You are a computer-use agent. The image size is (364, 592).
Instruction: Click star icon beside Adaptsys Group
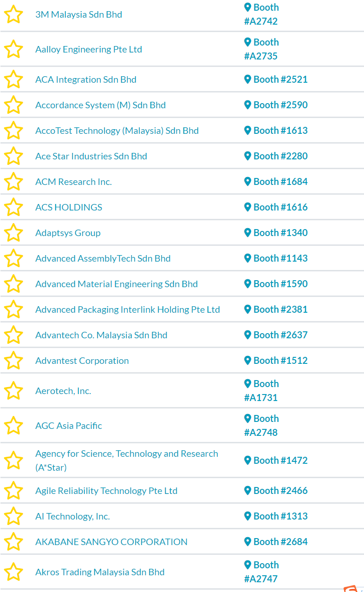(x=13, y=233)
